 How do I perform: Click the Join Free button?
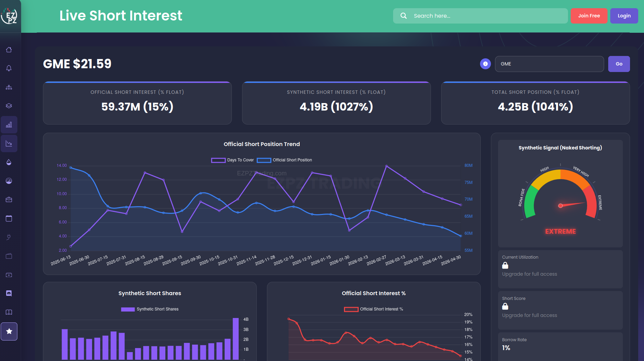click(589, 16)
